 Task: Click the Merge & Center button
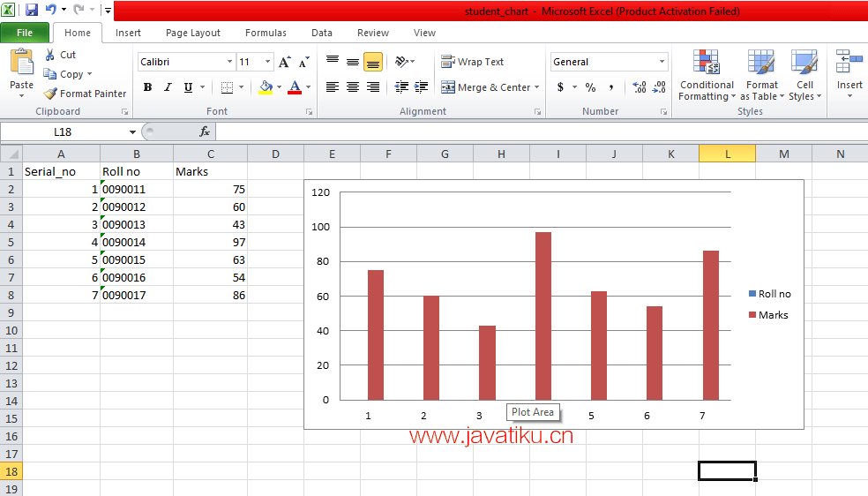point(486,87)
